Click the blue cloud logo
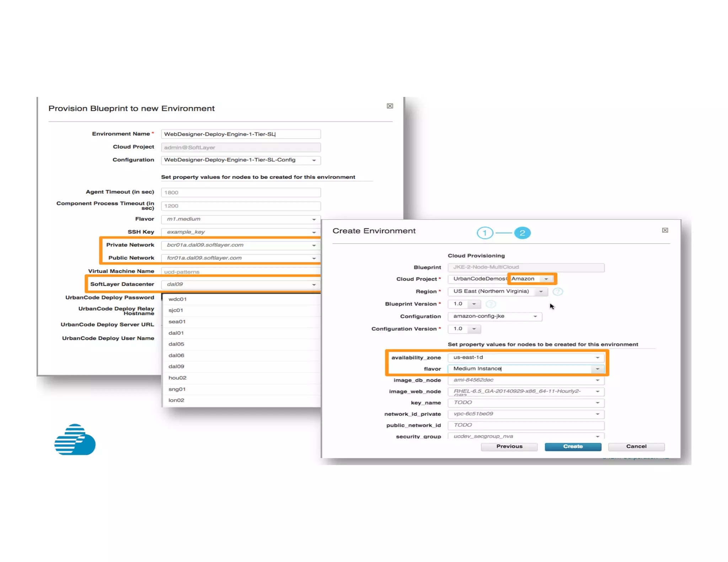The image size is (728, 562). [x=75, y=440]
